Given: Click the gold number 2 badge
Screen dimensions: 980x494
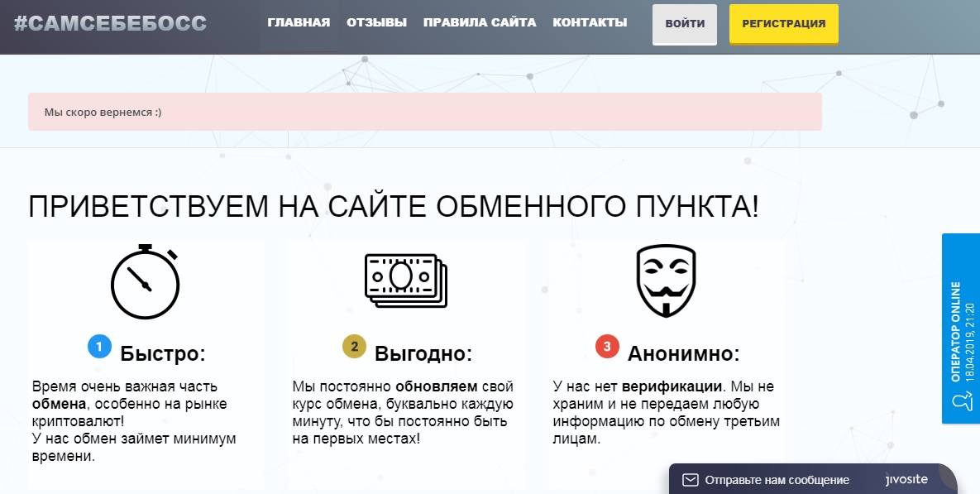Looking at the screenshot, I should [354, 347].
